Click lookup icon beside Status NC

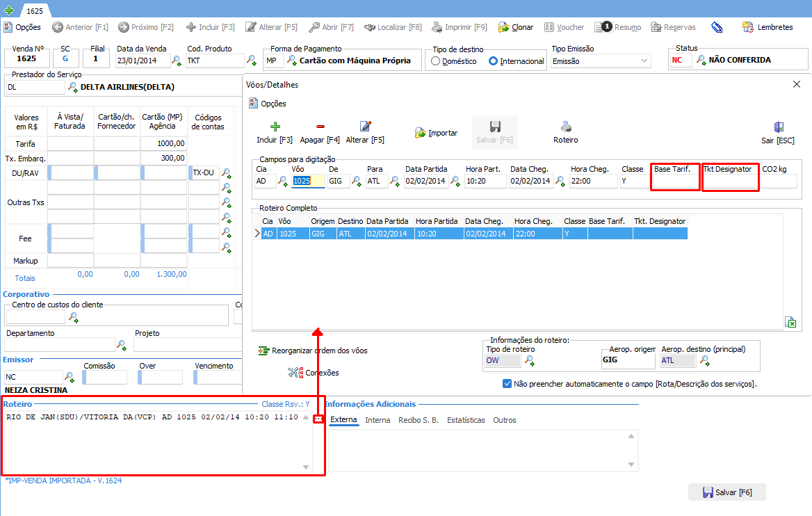tap(701, 60)
